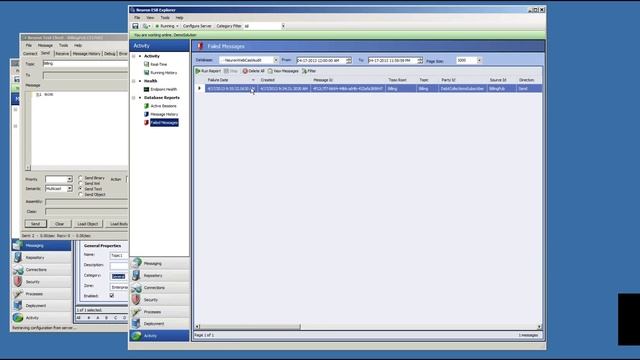Click the Delete All icon

click(245, 71)
